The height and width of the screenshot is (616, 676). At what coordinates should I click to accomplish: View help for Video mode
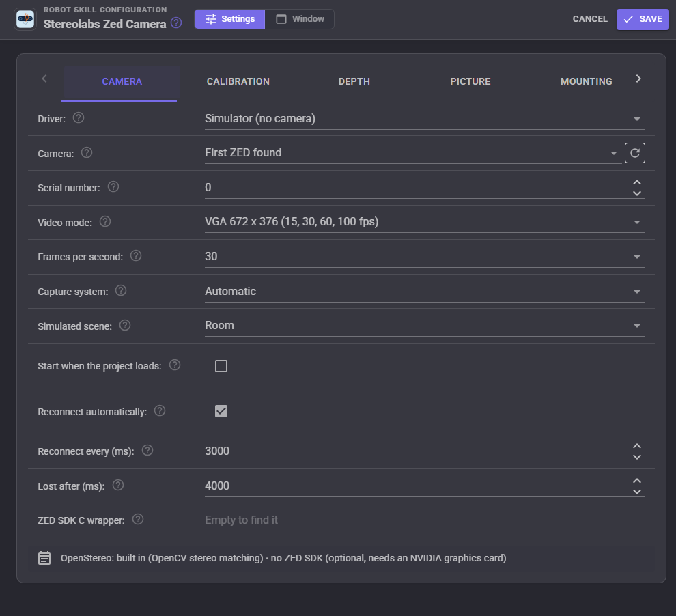click(x=105, y=221)
